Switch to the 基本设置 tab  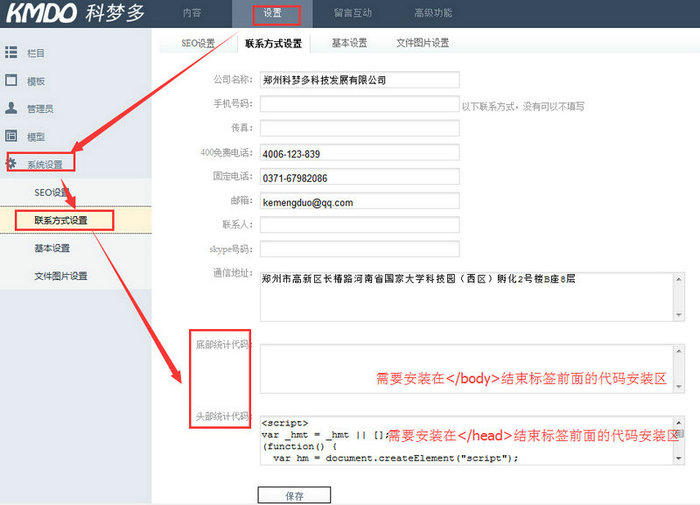click(350, 43)
